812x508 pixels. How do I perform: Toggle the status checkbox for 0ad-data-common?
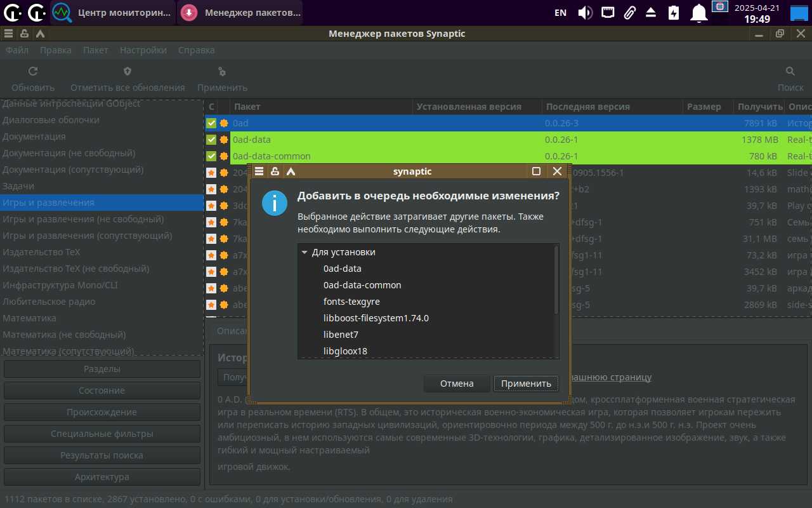tap(211, 156)
